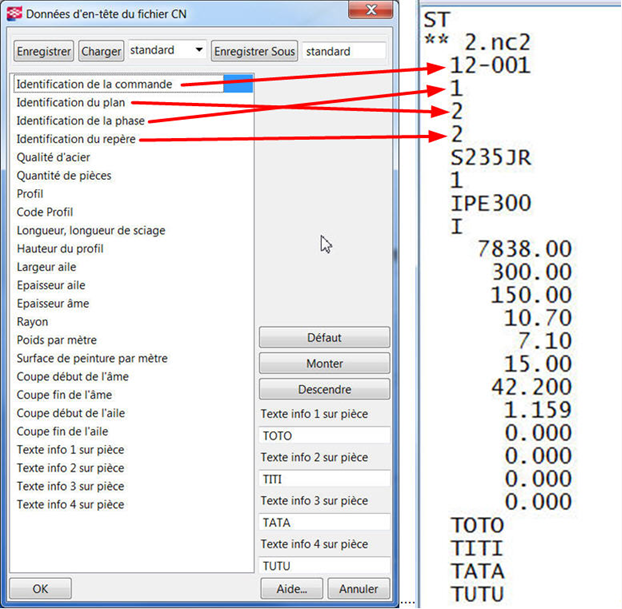This screenshot has width=622, height=609.
Task: Click 42.200 value in NC file
Action: [x=531, y=386]
